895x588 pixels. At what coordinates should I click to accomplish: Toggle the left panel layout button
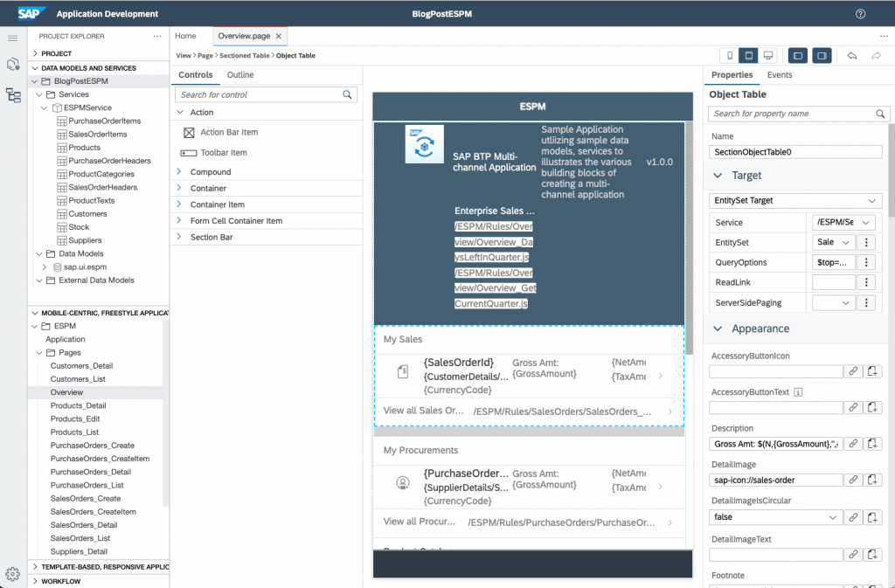[798, 55]
